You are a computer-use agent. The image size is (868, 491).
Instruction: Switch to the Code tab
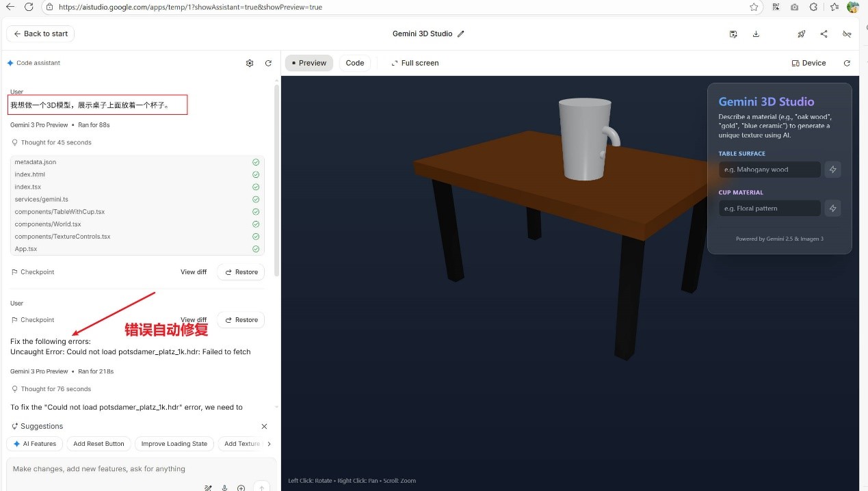354,63
